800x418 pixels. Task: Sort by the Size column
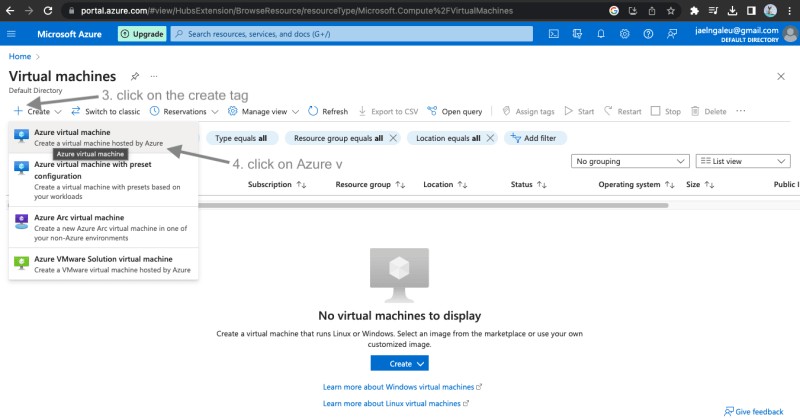point(700,184)
